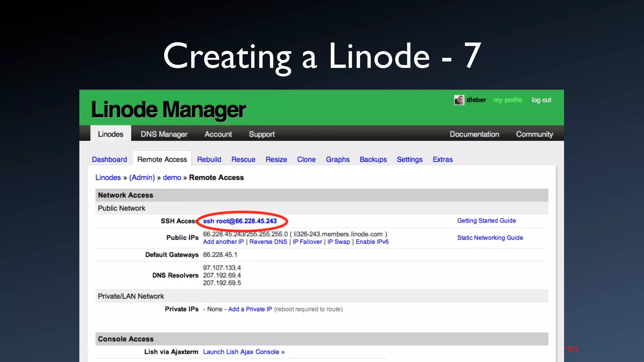Image resolution: width=644 pixels, height=362 pixels.
Task: Launch Lish Ajax Console
Action: point(243,352)
